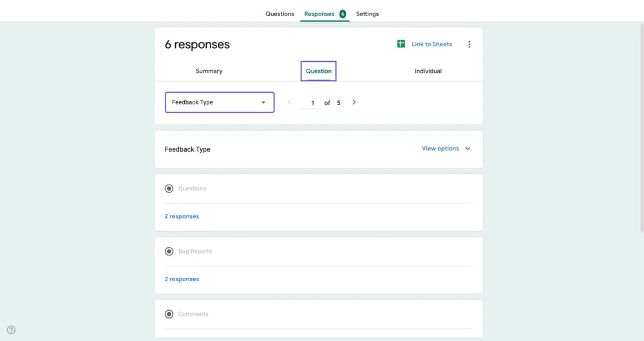Click the 'Bug Reports' option label
This screenshot has height=341, width=644.
(195, 252)
